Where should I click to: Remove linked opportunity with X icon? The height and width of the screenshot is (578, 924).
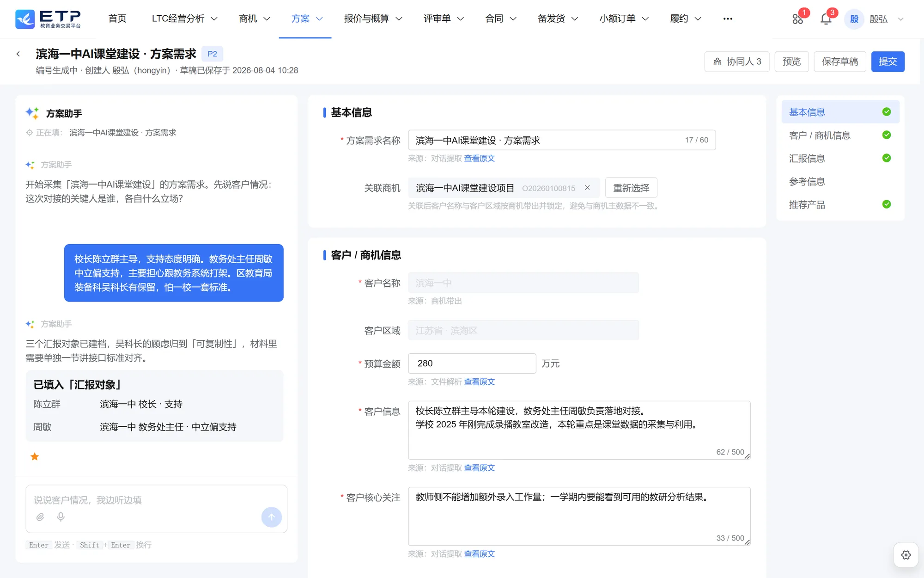[x=587, y=188]
